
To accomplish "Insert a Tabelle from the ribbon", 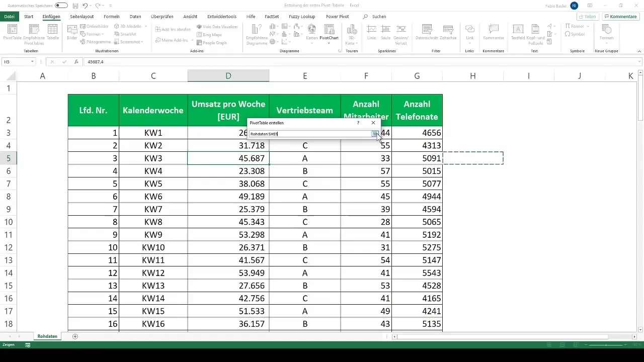I will point(52,32).
